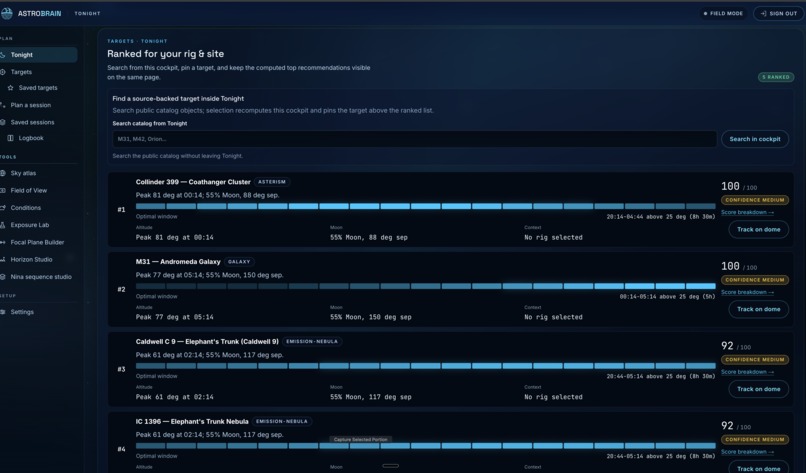Click the Sign Out button
Screen dimensions: 806x473
(778, 13)
